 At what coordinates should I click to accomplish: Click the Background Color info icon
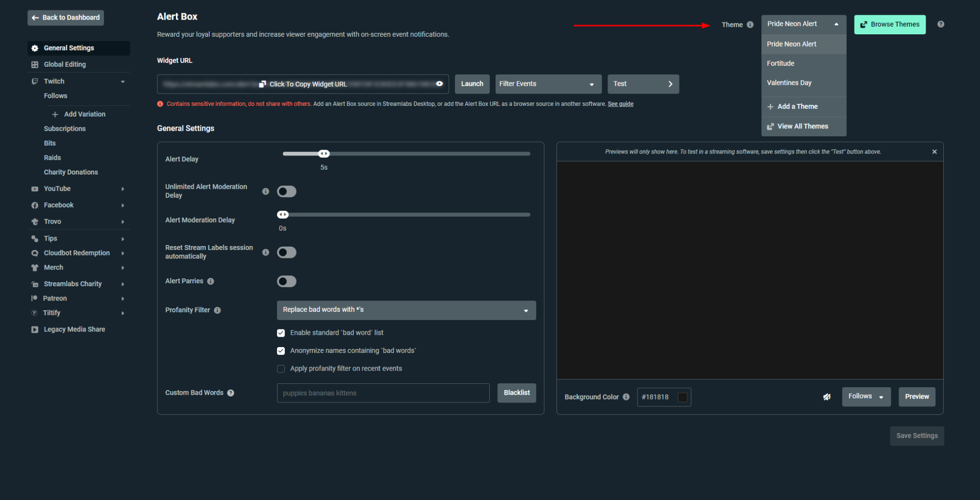(x=626, y=397)
